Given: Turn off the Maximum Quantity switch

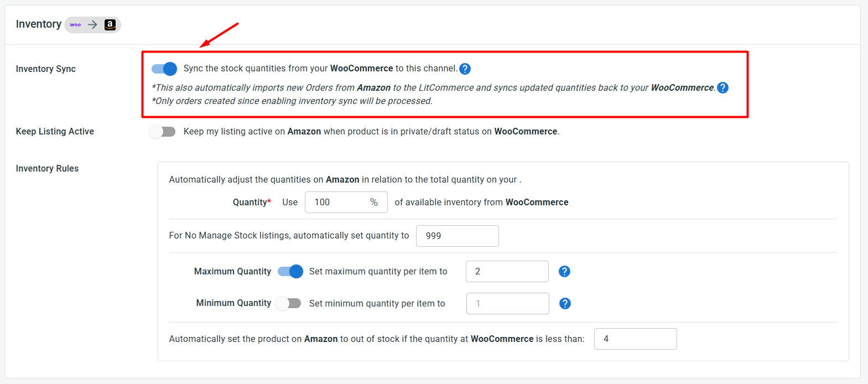Looking at the screenshot, I should (x=290, y=272).
